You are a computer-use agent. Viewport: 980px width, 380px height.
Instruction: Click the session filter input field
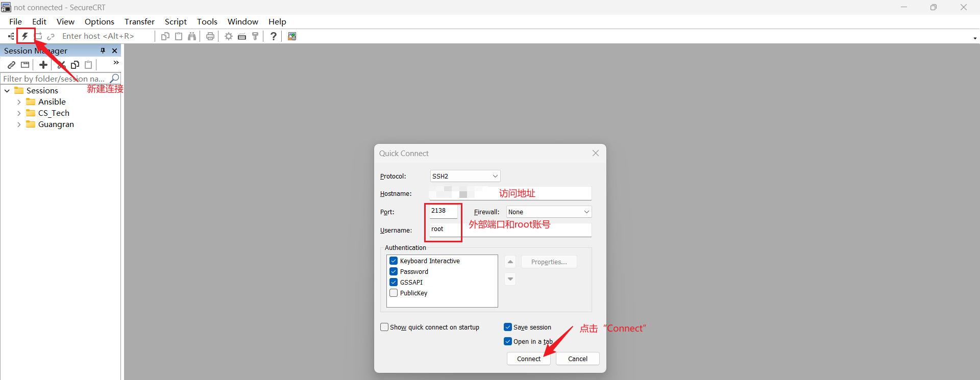(55, 79)
